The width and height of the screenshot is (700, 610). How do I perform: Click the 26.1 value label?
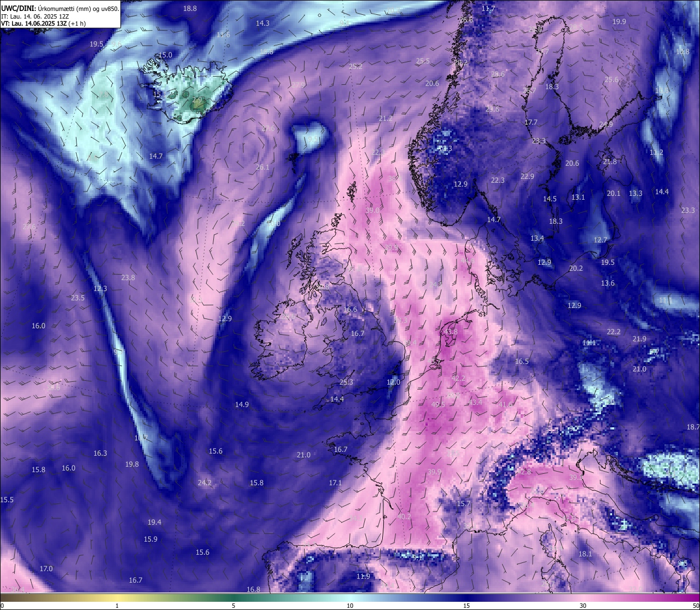tap(262, 167)
